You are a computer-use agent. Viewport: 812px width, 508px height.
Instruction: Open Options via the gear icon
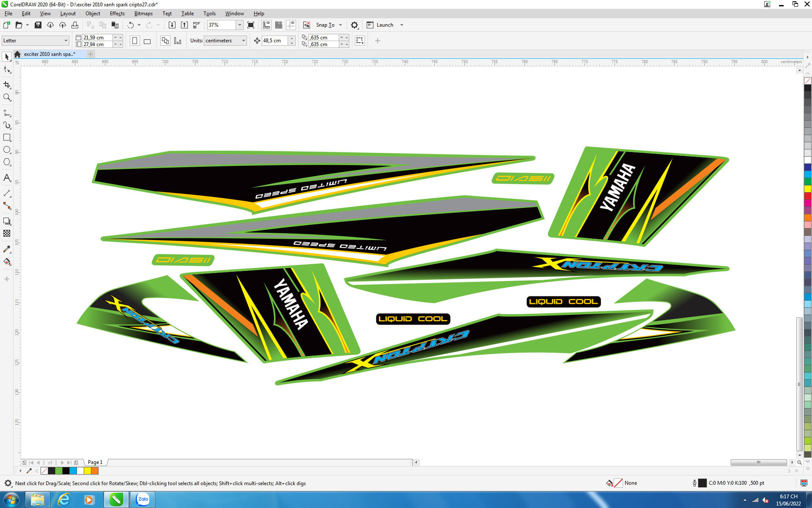click(354, 25)
